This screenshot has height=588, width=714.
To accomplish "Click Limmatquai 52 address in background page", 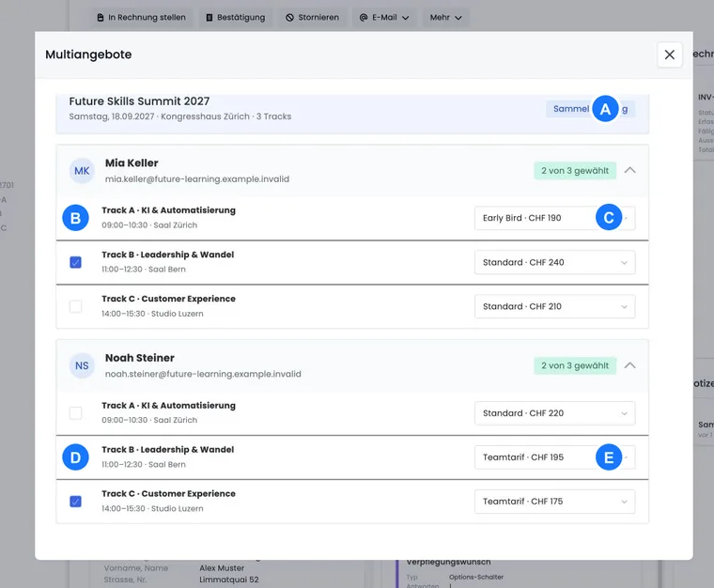I will (229, 580).
